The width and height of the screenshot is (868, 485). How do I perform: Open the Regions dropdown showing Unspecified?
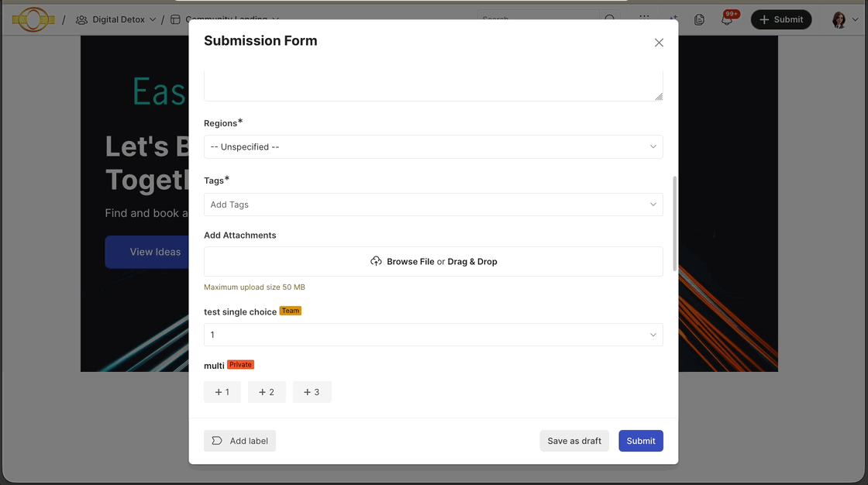433,146
